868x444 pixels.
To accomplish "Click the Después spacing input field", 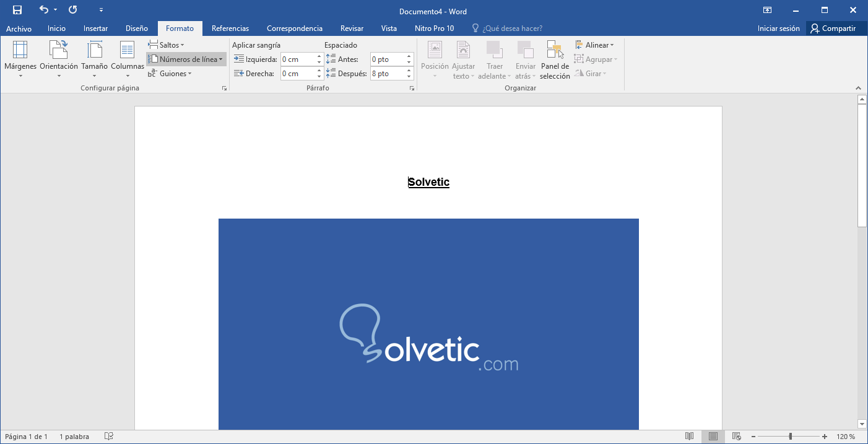I will (388, 74).
